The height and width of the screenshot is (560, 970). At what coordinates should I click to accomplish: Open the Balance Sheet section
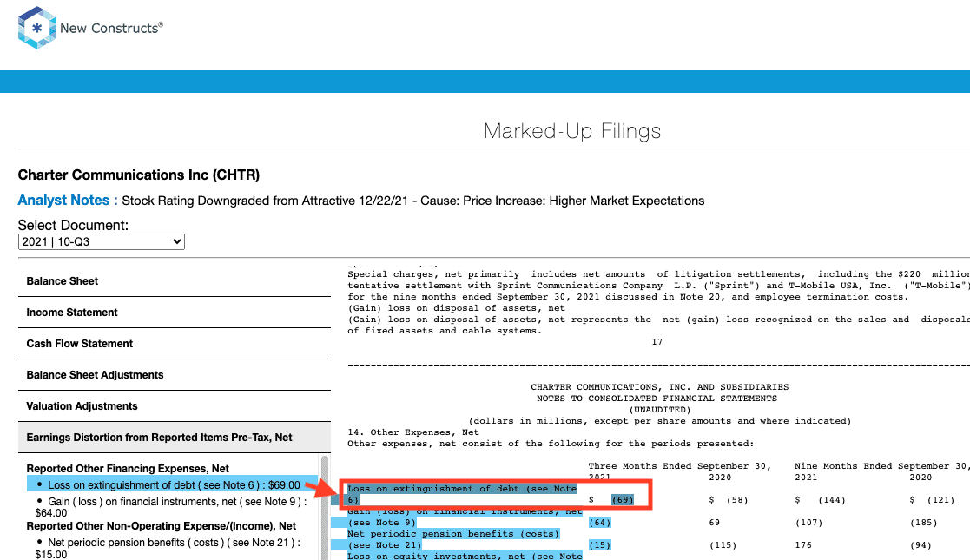click(175, 281)
